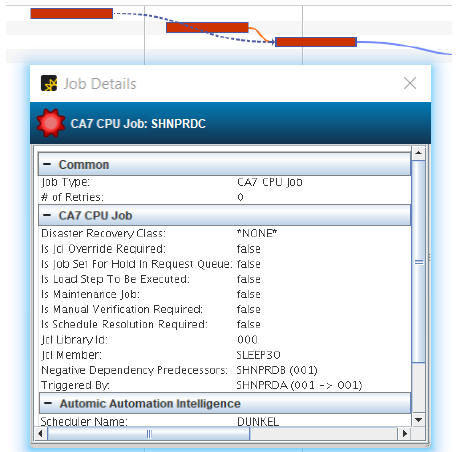Click the horizontal scrollbar right arrow

405,434
